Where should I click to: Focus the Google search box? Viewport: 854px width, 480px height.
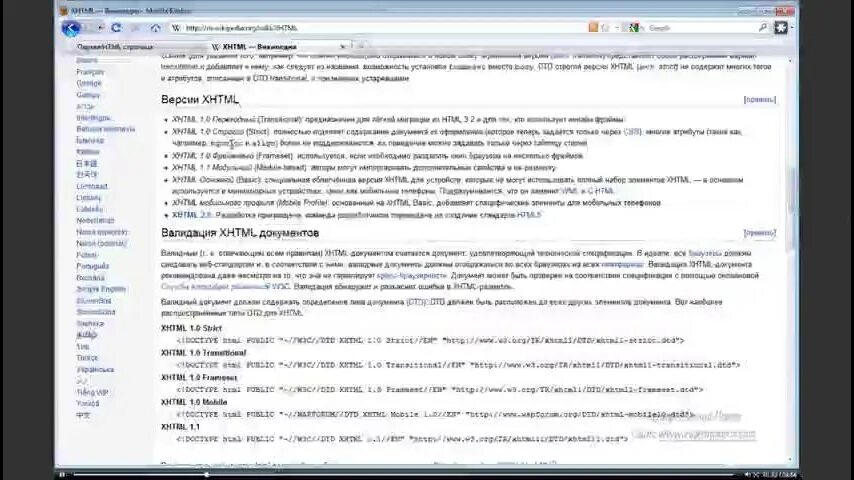click(x=700, y=28)
